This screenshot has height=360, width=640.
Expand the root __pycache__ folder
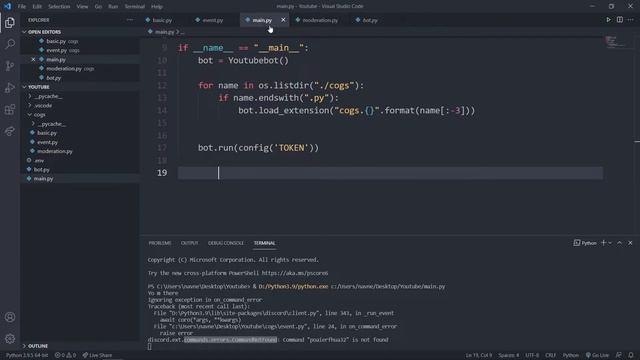pyautogui.click(x=48, y=96)
